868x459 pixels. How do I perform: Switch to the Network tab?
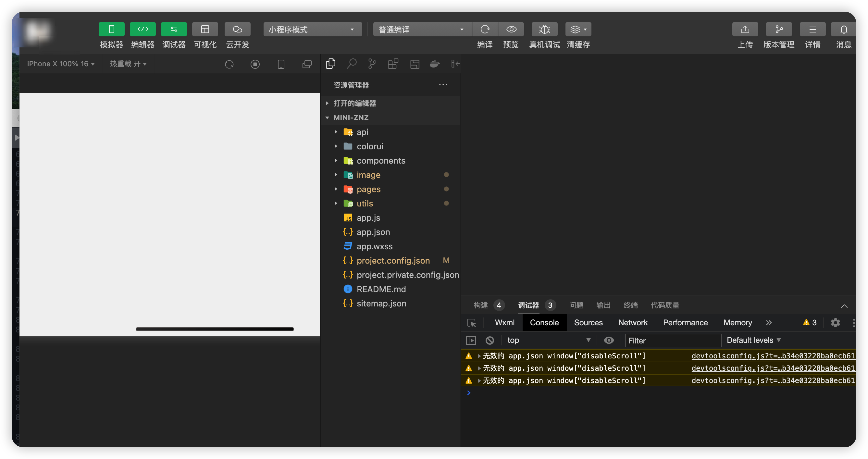click(x=632, y=323)
